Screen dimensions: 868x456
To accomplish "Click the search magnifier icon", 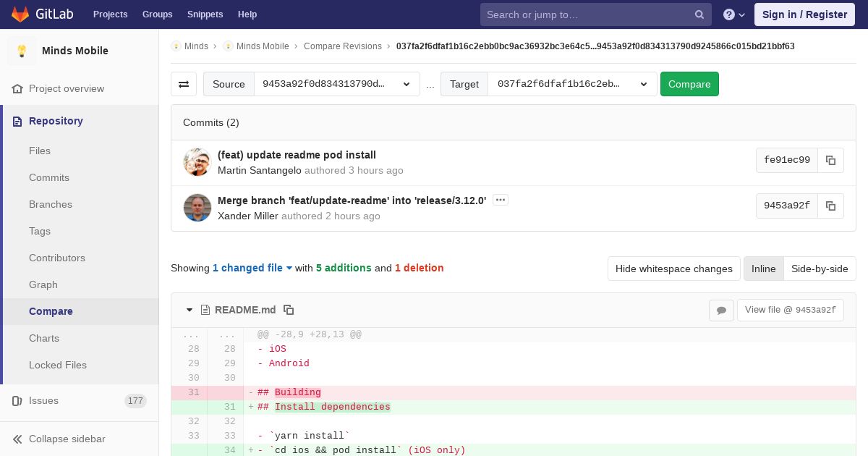I will pyautogui.click(x=699, y=14).
